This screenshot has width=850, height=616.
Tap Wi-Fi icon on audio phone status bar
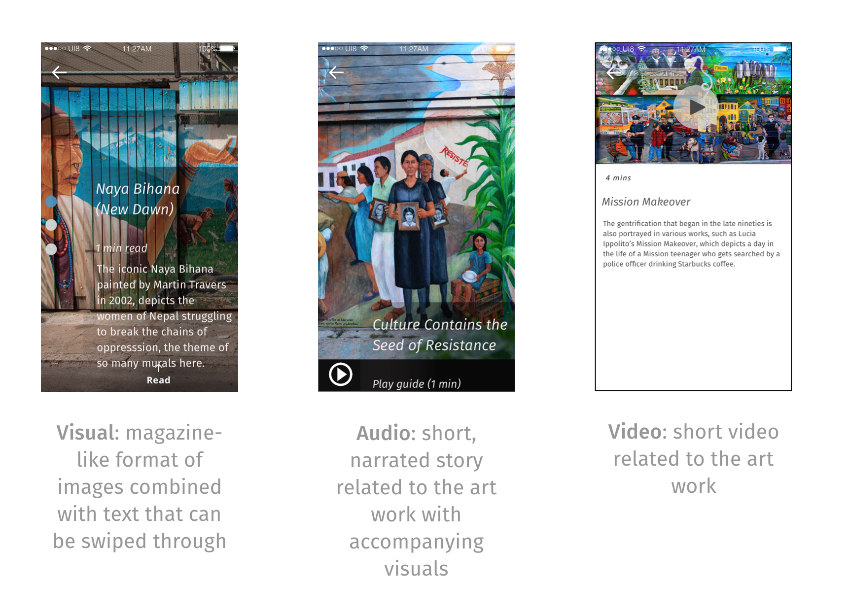point(364,48)
